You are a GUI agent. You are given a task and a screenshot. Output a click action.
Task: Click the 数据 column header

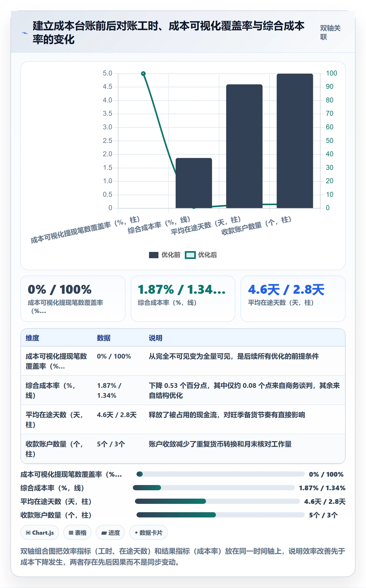point(104,338)
